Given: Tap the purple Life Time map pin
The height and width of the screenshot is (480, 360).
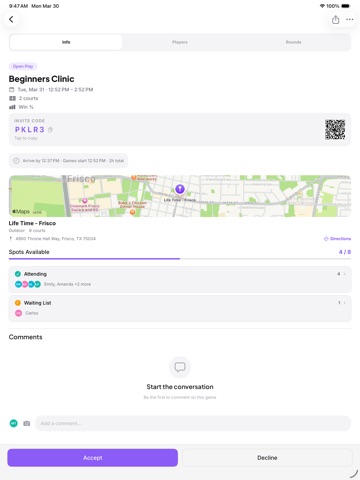Looking at the screenshot, I should pos(180,189).
